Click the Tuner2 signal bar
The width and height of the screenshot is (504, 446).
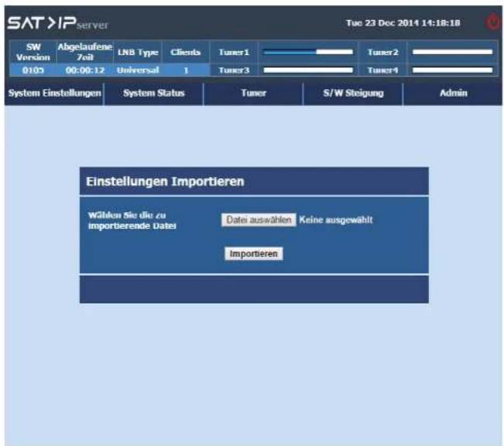(453, 52)
